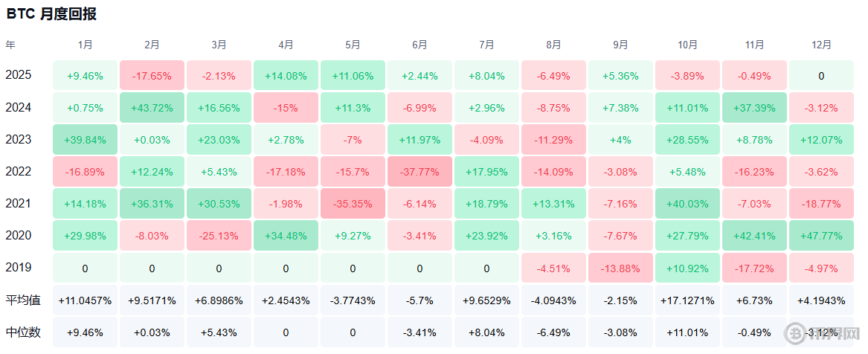Click the +47.77% December 2020 cell
The width and height of the screenshot is (868, 354).
(821, 235)
